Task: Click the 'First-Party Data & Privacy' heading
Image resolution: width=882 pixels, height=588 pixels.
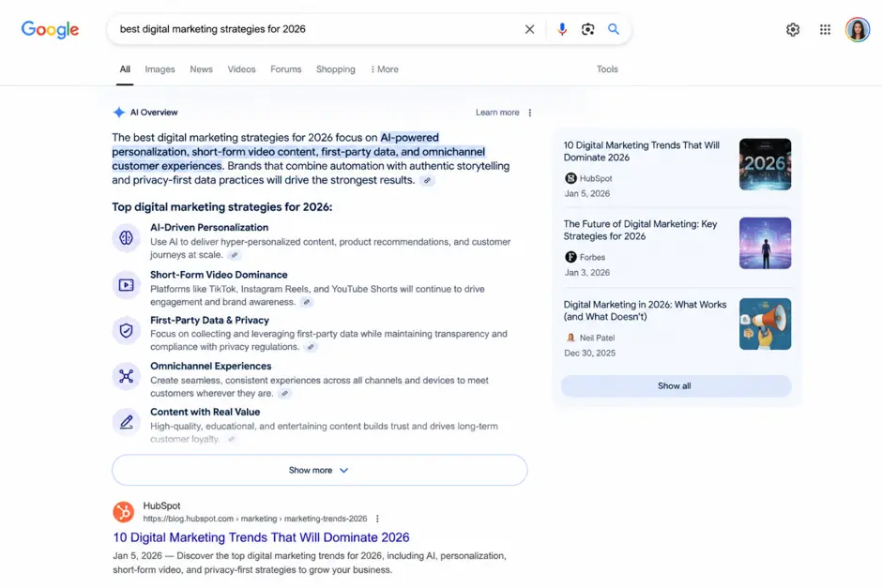Action: point(209,321)
